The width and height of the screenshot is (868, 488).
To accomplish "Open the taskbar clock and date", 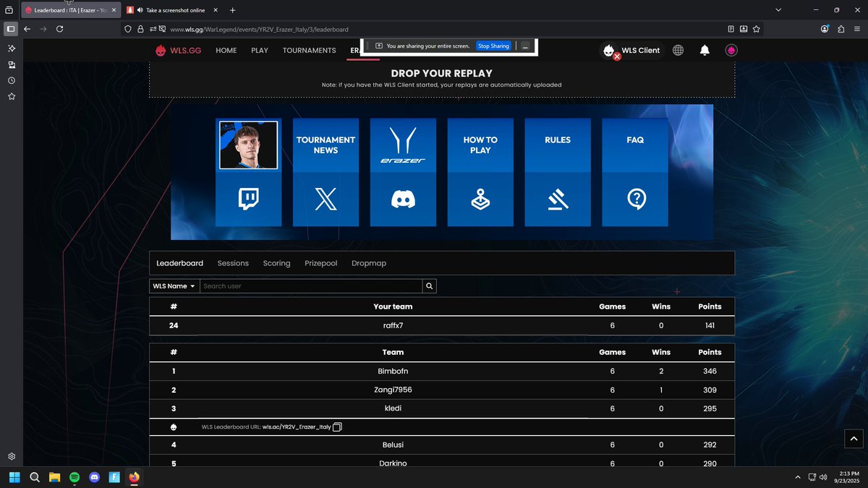I will (847, 477).
